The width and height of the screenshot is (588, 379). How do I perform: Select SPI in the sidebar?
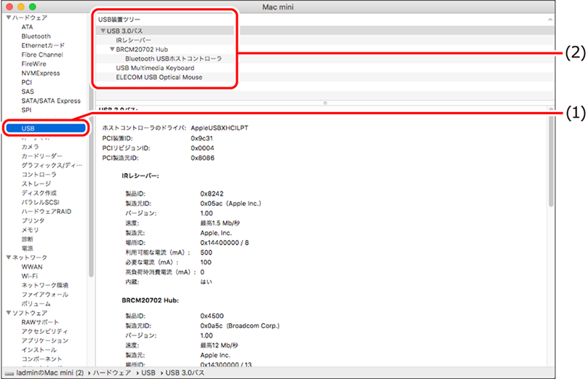pos(26,110)
